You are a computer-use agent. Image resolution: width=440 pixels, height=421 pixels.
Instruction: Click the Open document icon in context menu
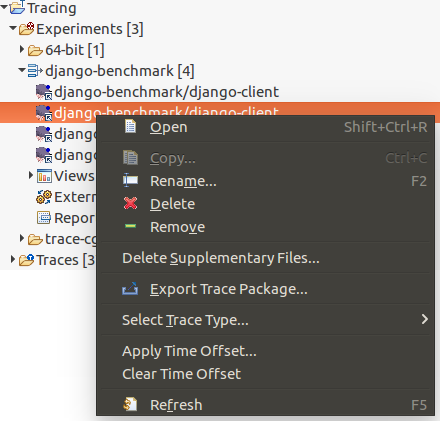130,127
